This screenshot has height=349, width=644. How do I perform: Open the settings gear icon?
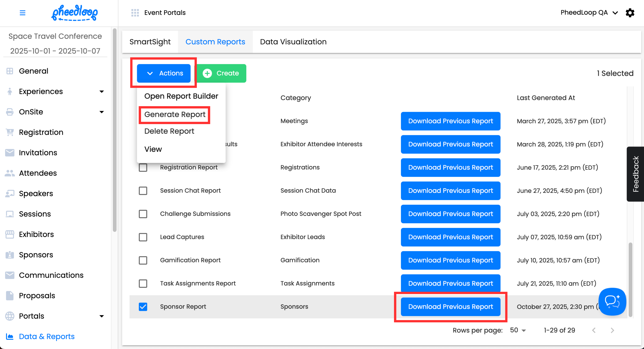(x=630, y=13)
